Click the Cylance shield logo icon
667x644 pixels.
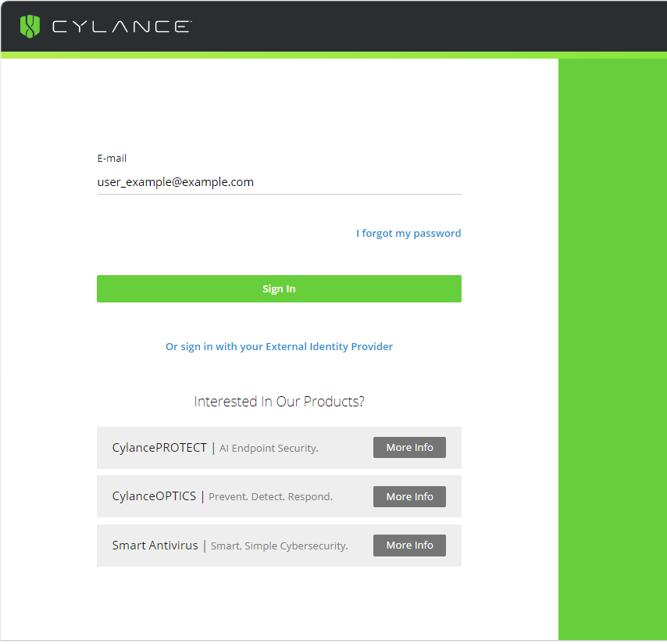pyautogui.click(x=30, y=27)
